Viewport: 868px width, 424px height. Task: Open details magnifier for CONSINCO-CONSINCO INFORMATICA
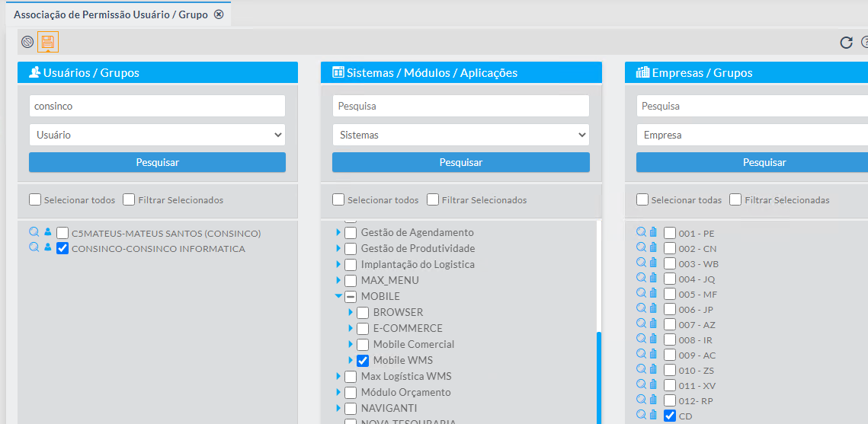pos(34,247)
